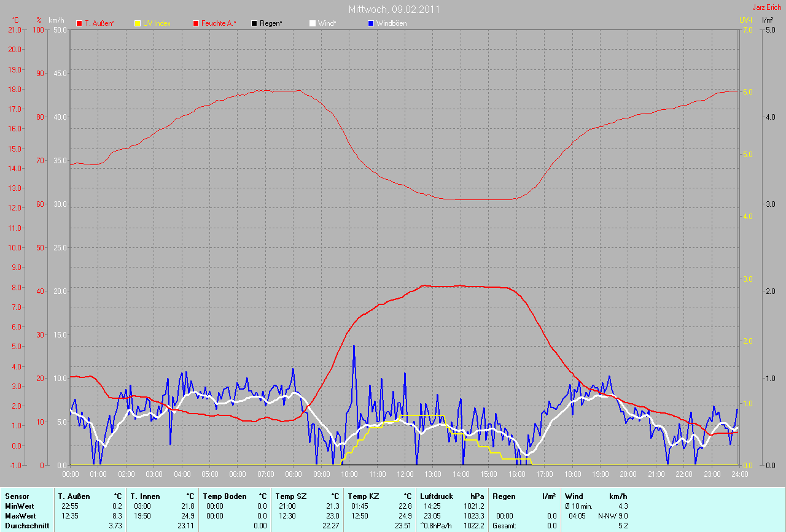This screenshot has height=532, width=786.
Task: Select the 'Windböen' legend label
Action: pos(391,23)
